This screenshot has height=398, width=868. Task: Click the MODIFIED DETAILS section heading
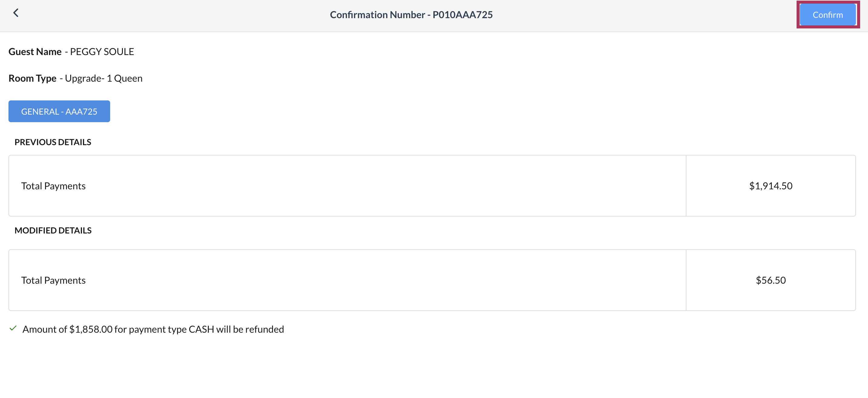(x=53, y=230)
